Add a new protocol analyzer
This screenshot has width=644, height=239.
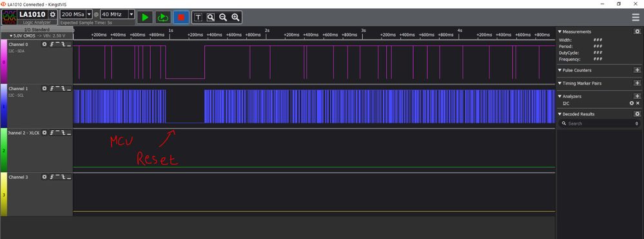click(637, 96)
